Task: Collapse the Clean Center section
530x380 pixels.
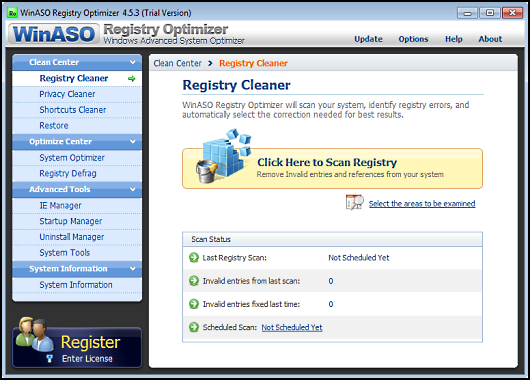Action: point(77,62)
